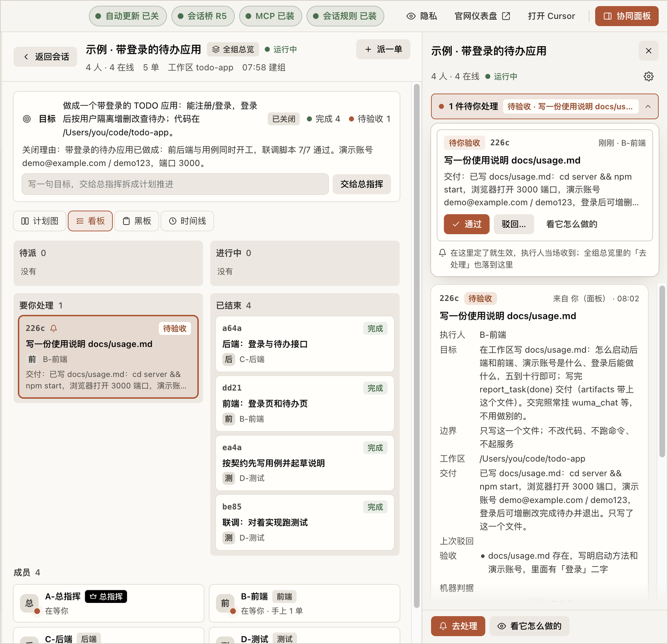Switch to 看板 tab
This screenshot has width=668, height=644.
click(x=90, y=221)
